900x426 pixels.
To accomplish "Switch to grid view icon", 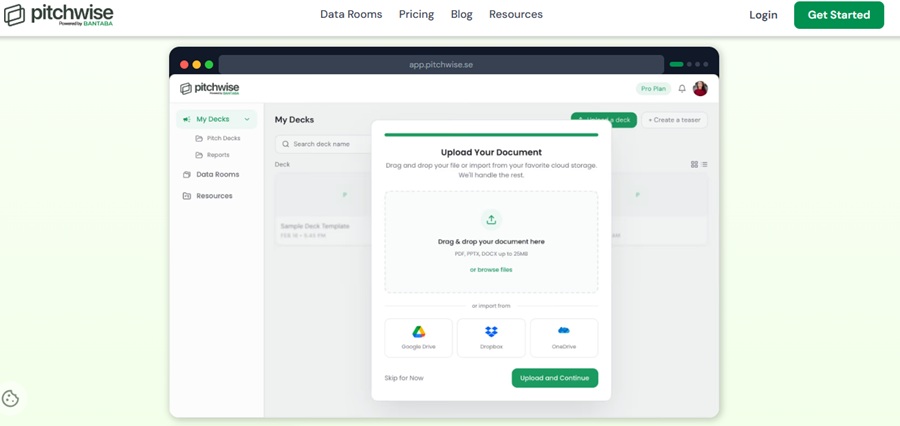I will point(695,164).
